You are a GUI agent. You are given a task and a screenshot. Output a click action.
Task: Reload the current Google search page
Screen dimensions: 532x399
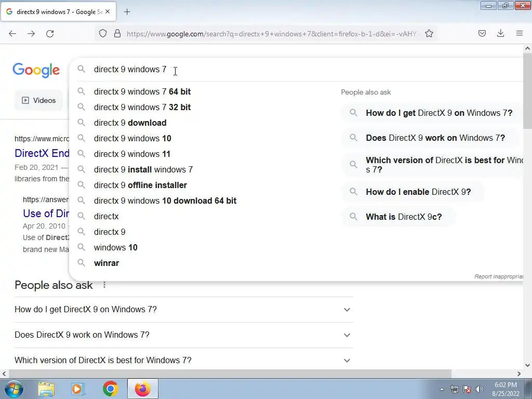point(50,34)
